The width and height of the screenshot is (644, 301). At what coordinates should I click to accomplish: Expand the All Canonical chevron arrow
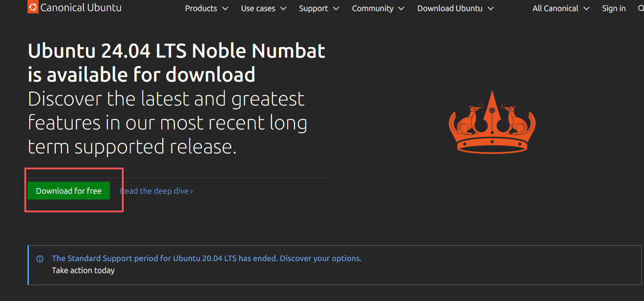tap(586, 8)
